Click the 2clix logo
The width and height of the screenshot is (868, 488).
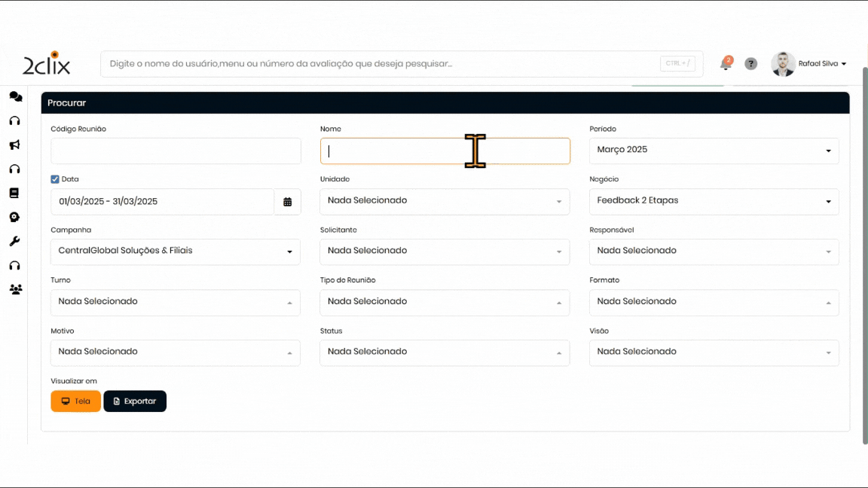coord(47,64)
